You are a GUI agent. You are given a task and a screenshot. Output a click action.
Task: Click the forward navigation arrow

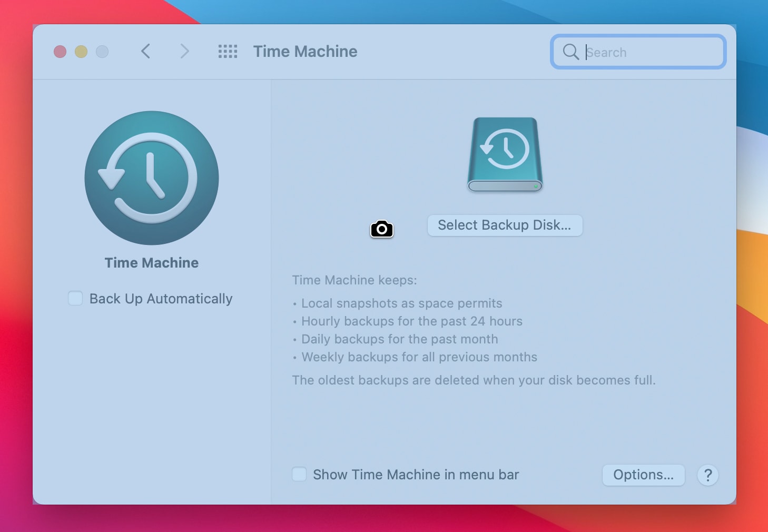[x=184, y=52]
